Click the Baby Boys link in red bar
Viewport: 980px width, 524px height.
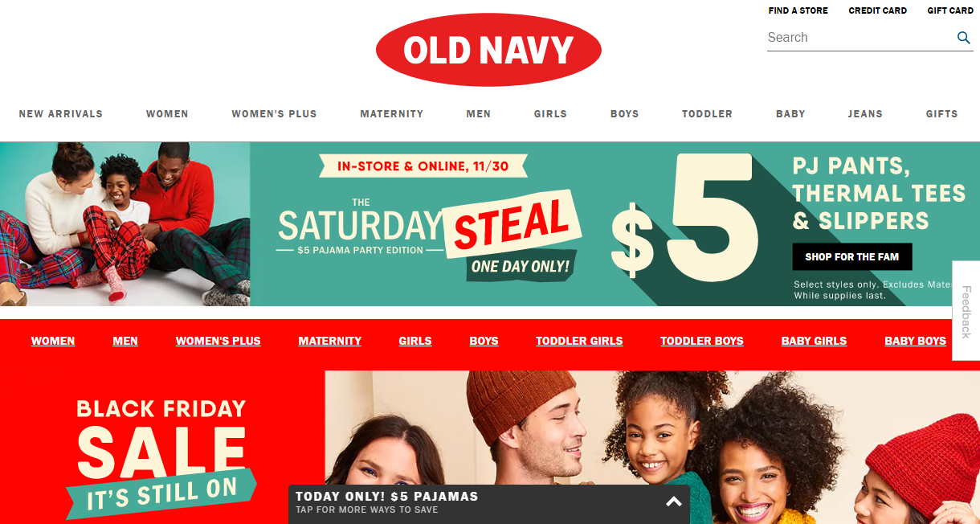(915, 341)
